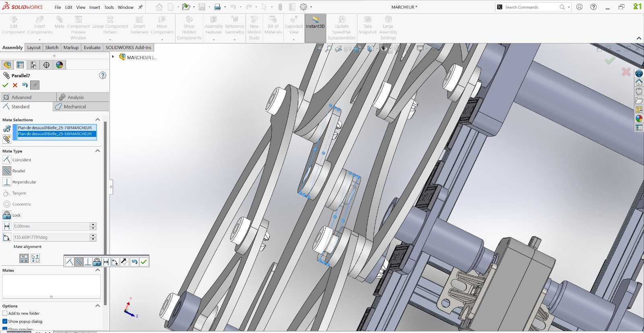Open the Tools menu
The height and width of the screenshot is (333, 644).
(x=109, y=7)
